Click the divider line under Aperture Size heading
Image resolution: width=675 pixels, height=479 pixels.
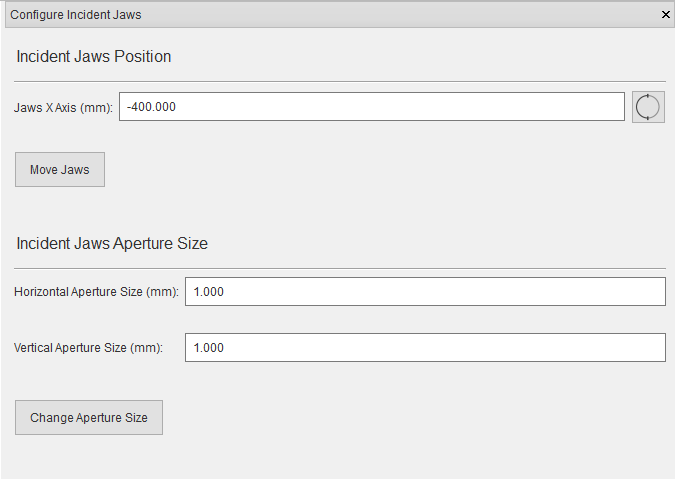click(340, 269)
